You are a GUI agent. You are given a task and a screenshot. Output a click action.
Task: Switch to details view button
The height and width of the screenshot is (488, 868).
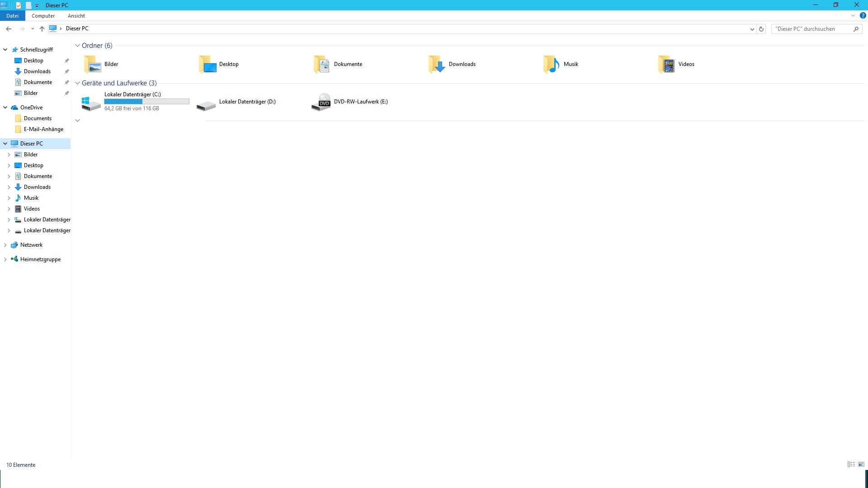[851, 465]
